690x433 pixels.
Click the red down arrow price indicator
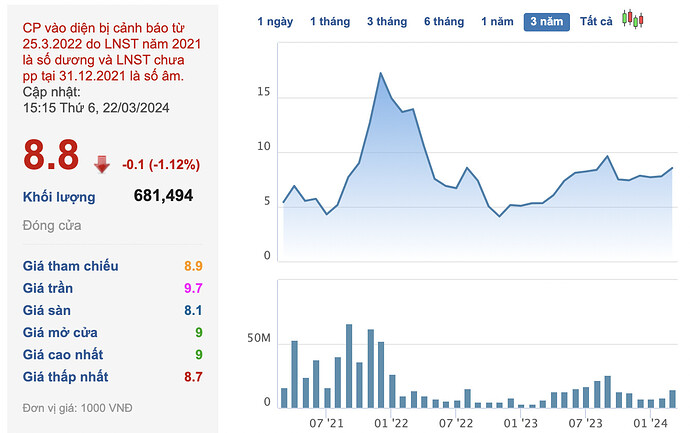pyautogui.click(x=102, y=165)
